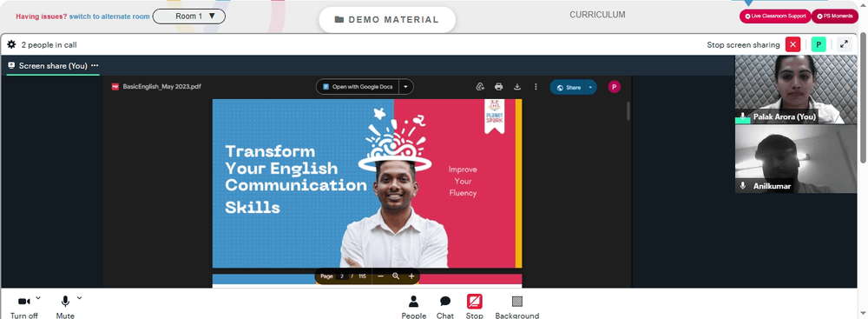The height and width of the screenshot is (319, 868).
Task: Download the BasicEnglish PDF
Action: point(517,87)
